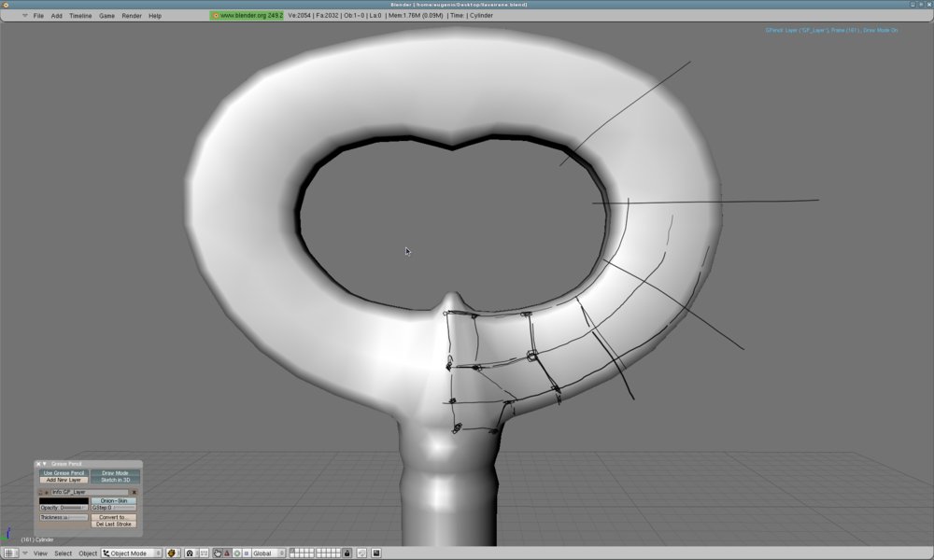The height and width of the screenshot is (560, 934).
Task: Open the Timeline menu
Action: tap(80, 16)
